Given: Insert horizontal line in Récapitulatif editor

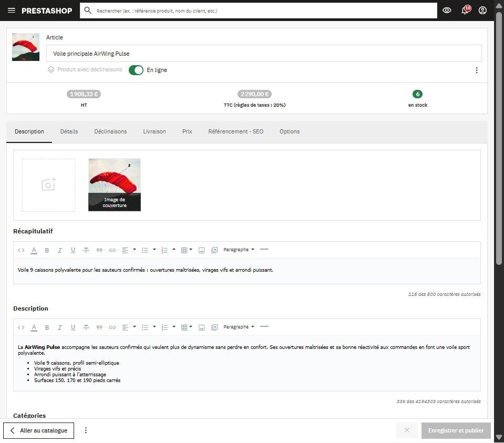Looking at the screenshot, I should 264,250.
